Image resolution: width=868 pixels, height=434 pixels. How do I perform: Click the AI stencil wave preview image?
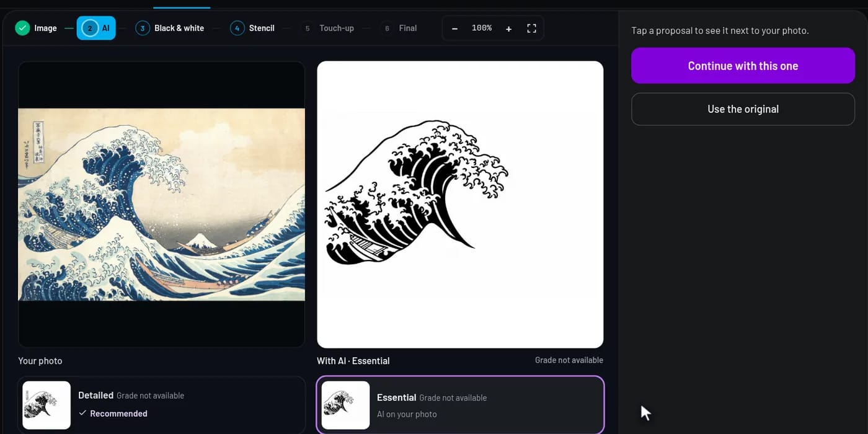pyautogui.click(x=460, y=205)
